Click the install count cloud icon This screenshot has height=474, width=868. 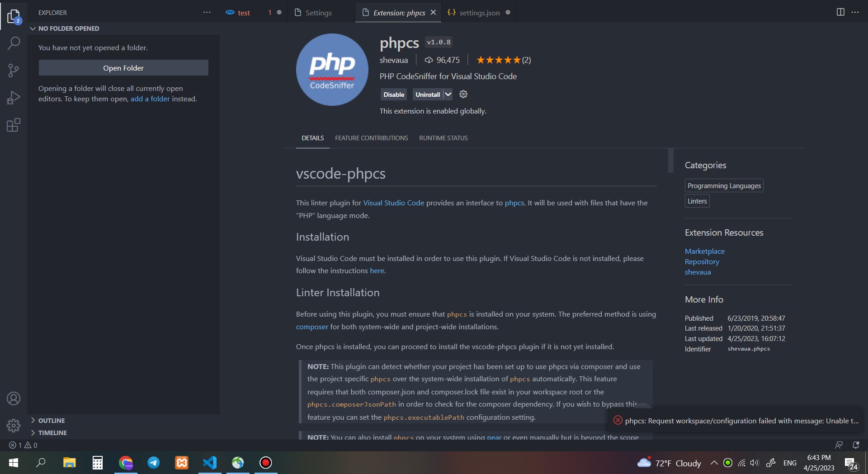point(429,60)
